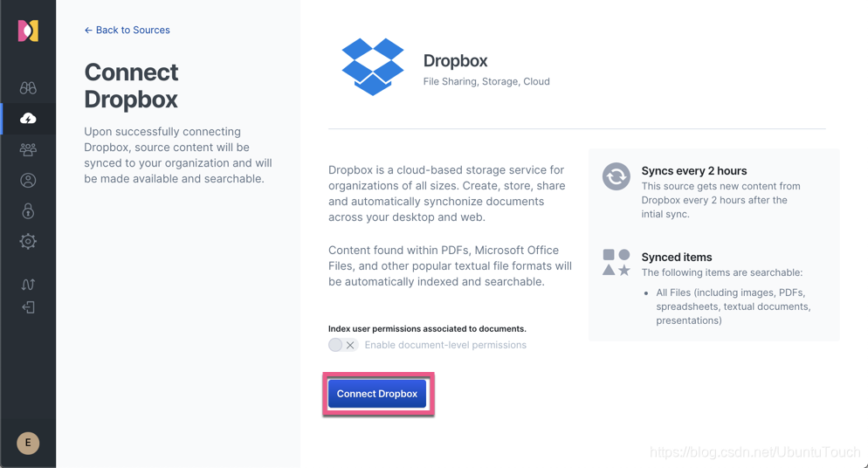Go back via Back to Sources link

(x=127, y=30)
